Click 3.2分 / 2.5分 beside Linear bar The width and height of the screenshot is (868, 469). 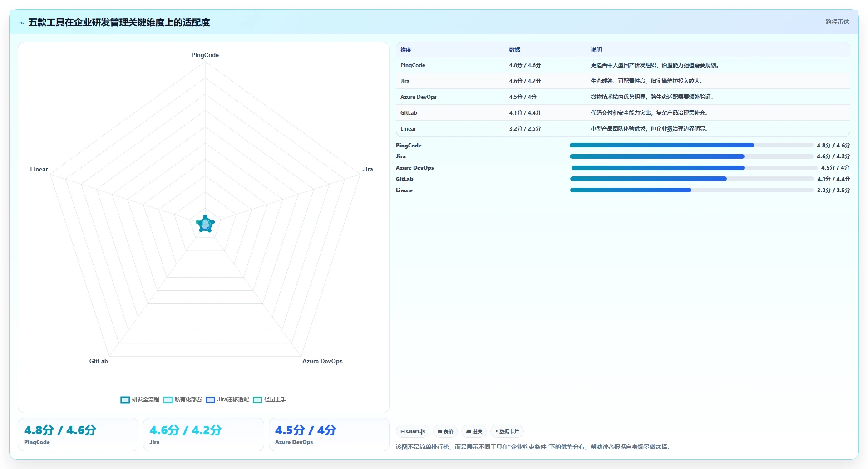833,191
